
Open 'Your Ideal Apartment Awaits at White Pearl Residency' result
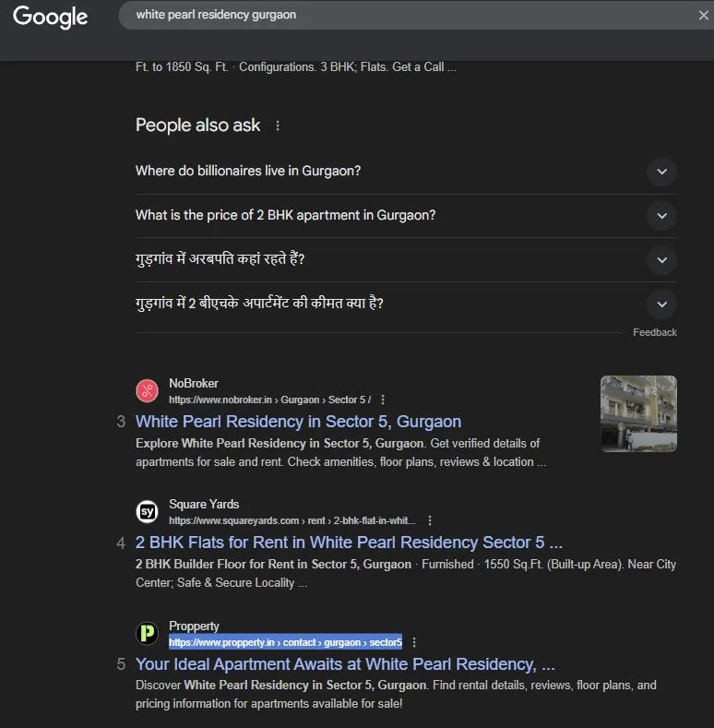tap(345, 664)
